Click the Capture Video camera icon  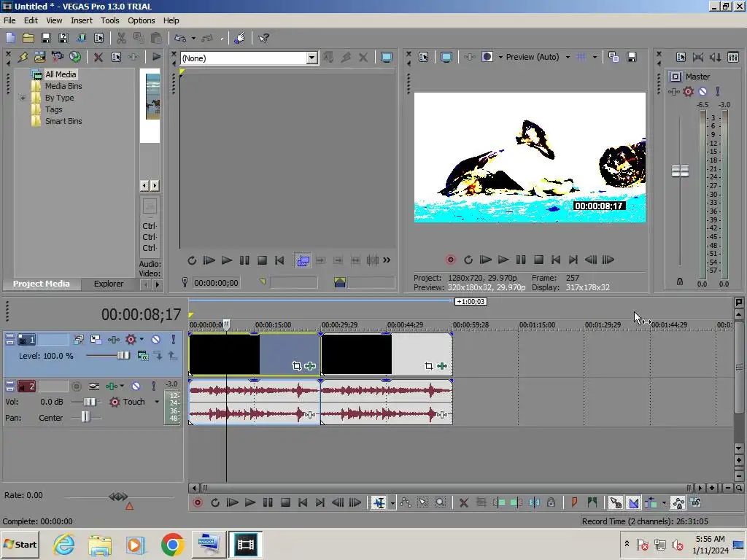pos(57,57)
